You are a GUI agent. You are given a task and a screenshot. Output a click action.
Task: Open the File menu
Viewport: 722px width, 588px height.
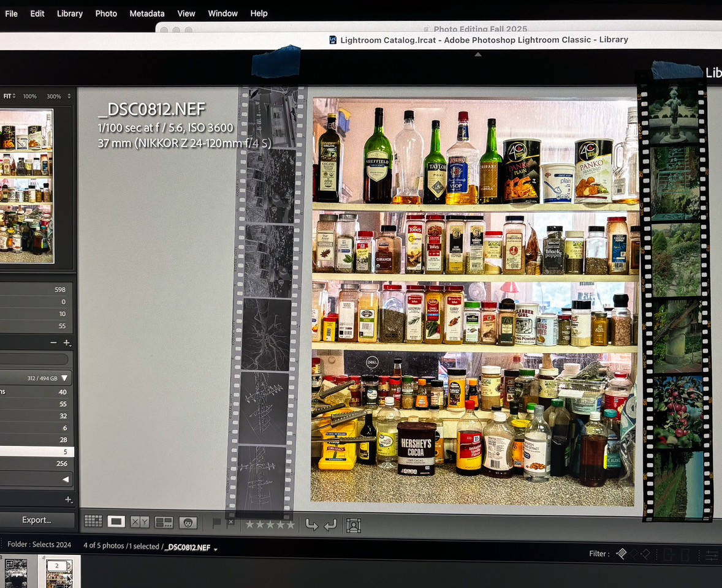(11, 13)
